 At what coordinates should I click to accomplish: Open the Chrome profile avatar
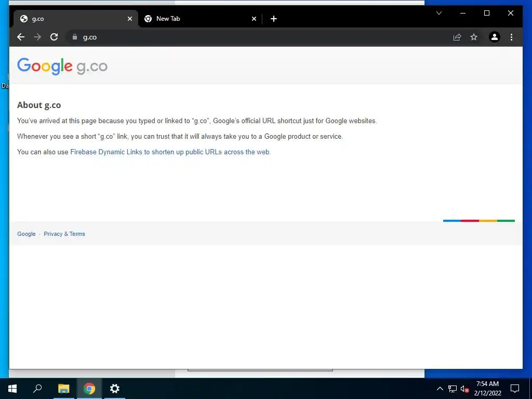(x=495, y=37)
